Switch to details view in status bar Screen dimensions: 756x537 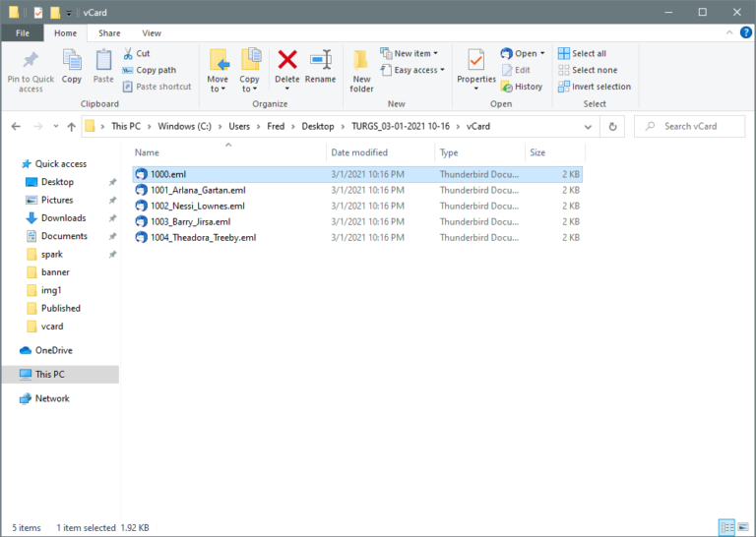click(726, 528)
